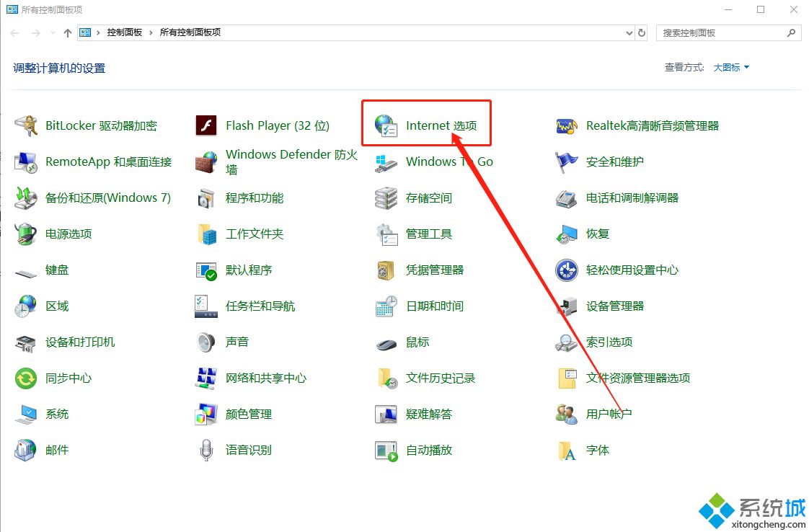Open the 管理工具 icon
Image resolution: width=809 pixels, height=532 pixels.
pos(386,234)
